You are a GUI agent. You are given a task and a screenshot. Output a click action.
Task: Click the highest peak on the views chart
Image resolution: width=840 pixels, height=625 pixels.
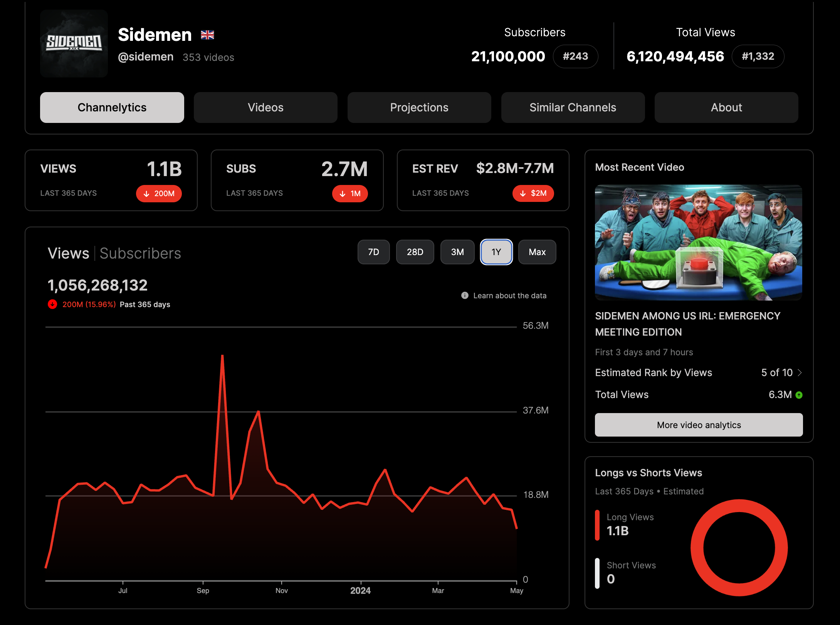pos(222,356)
